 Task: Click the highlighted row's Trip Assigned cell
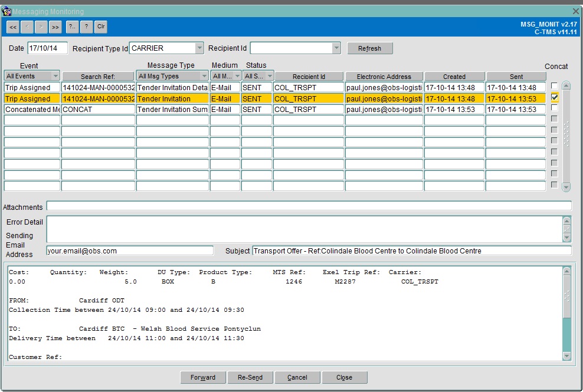[32, 99]
